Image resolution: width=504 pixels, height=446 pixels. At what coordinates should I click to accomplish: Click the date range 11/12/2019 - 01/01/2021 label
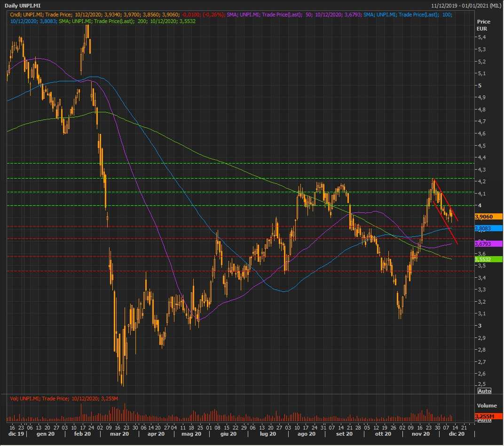tap(465, 6)
